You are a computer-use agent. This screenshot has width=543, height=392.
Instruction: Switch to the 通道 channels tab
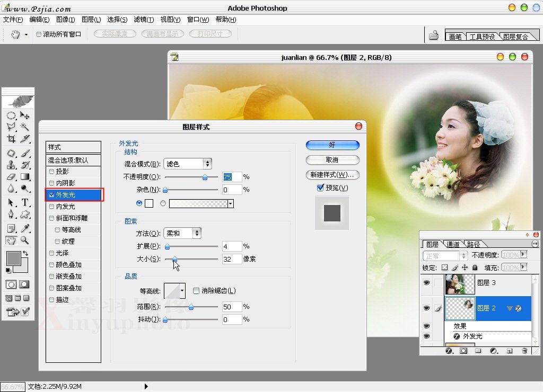[453, 245]
